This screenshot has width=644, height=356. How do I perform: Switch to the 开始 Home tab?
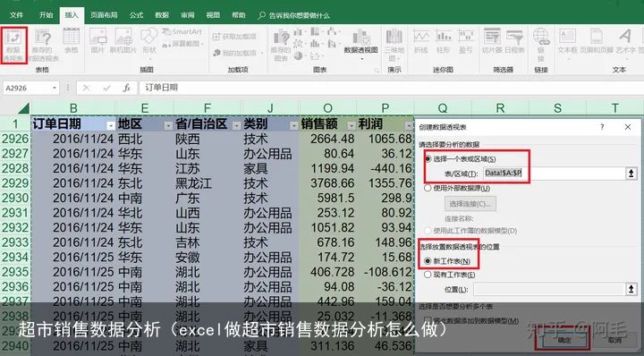(46, 15)
